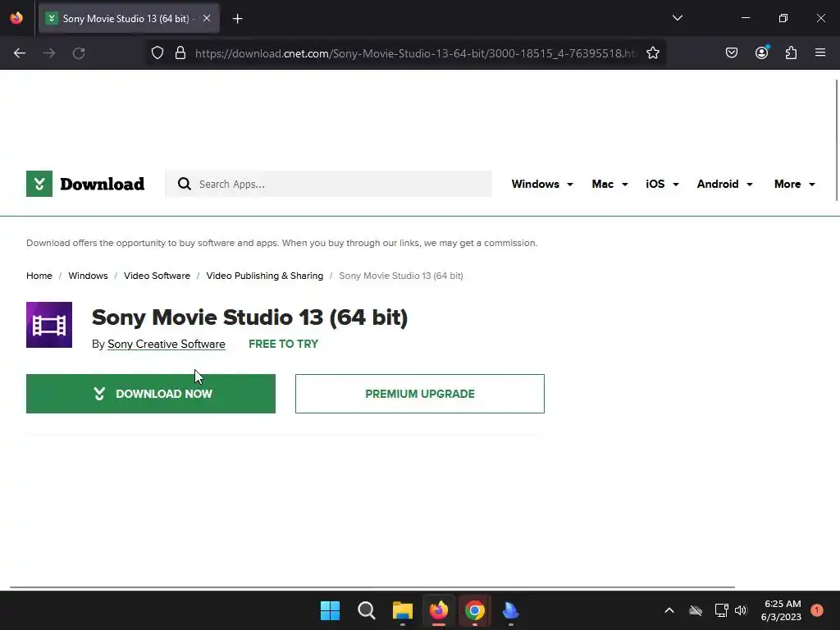Expand the Mac menu
The height and width of the screenshot is (630, 840).
(609, 184)
